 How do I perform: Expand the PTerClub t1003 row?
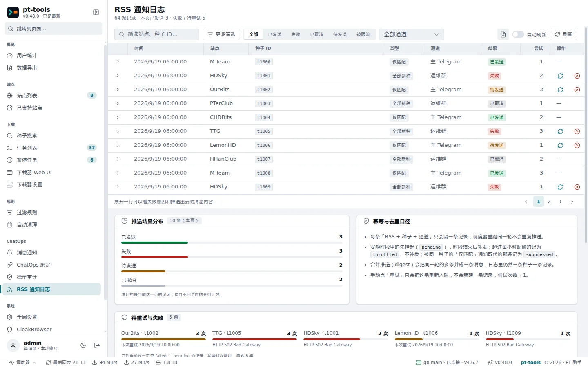click(118, 103)
